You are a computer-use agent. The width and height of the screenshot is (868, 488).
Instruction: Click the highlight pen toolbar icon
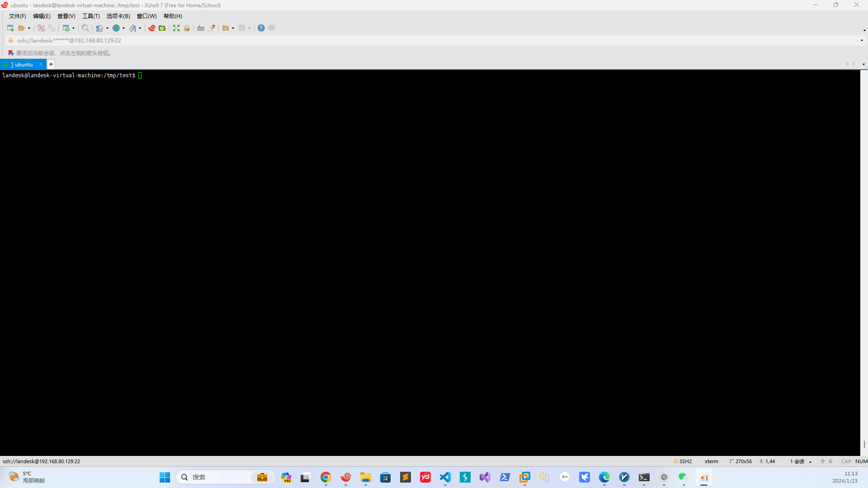tap(212, 28)
